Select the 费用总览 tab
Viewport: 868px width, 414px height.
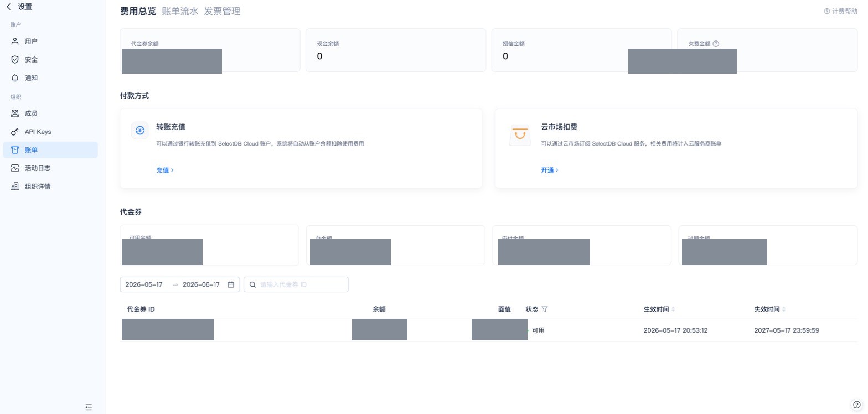(138, 11)
